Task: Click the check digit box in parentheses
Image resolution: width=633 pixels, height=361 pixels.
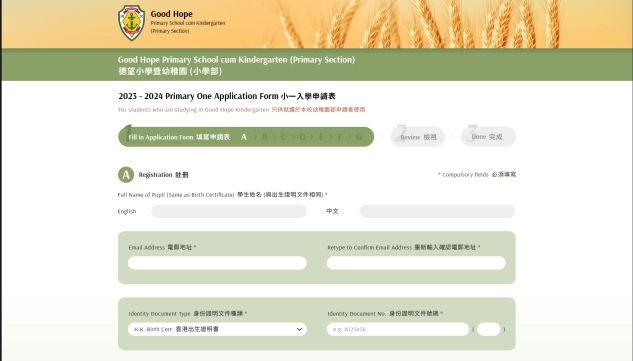Action: coord(488,329)
